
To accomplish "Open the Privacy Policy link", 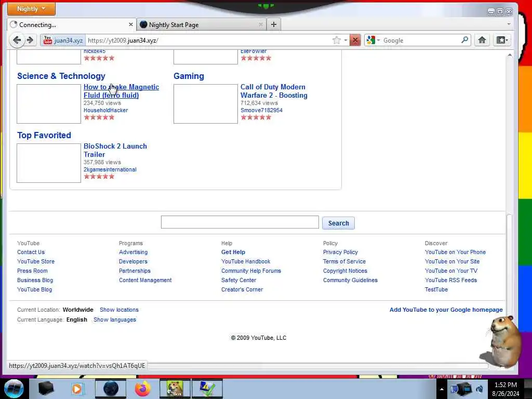I will coord(340,252).
